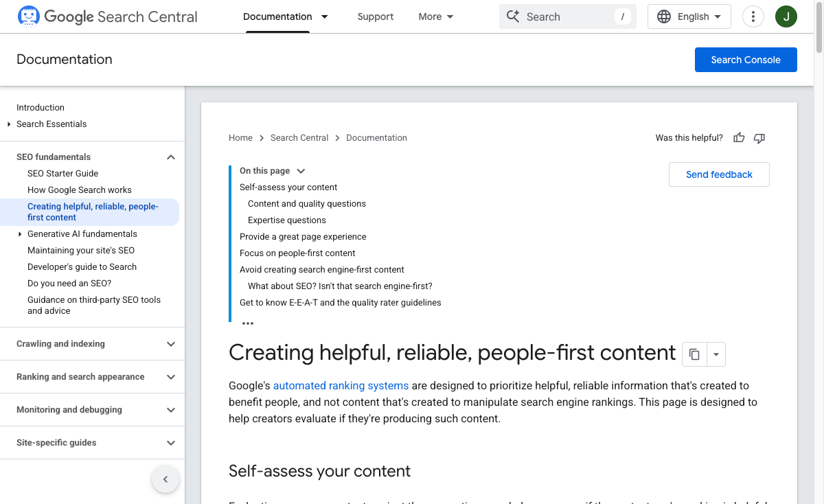Open Do you need an SEO? page
The image size is (824, 504).
point(69,284)
